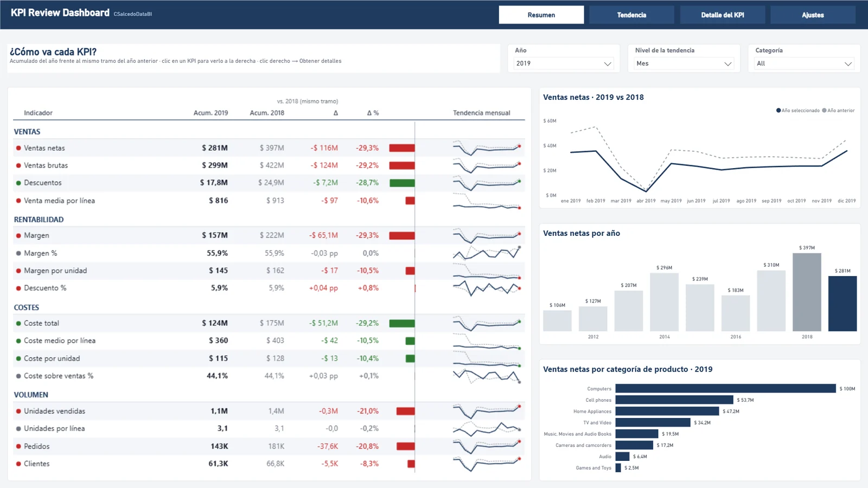Click the Ventas netas por año chart title
Viewport: 868px width, 488px height.
point(582,233)
